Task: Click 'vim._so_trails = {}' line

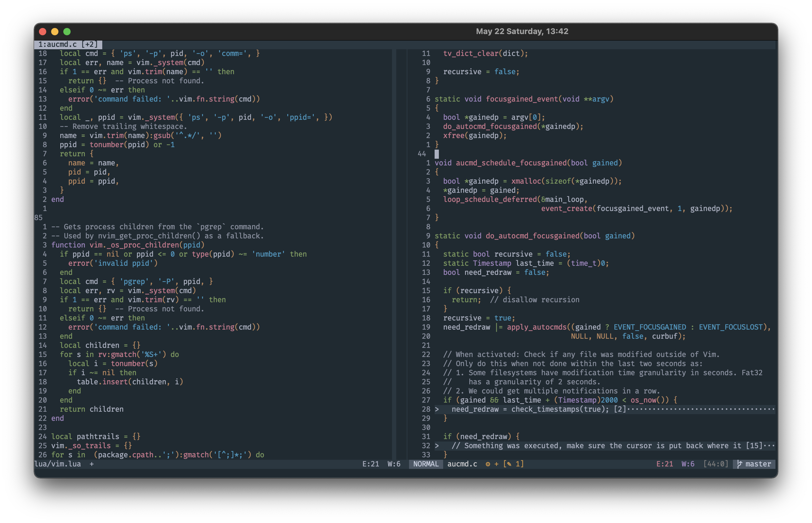Action: tap(92, 445)
